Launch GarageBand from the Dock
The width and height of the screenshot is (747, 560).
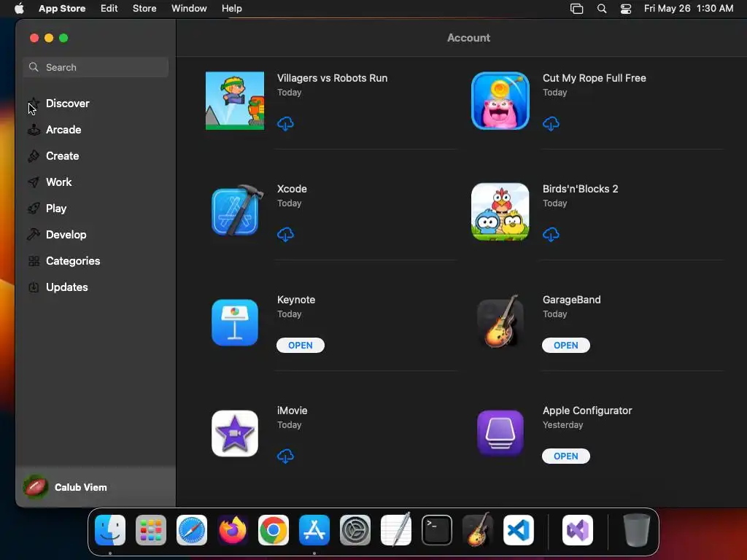click(x=478, y=529)
